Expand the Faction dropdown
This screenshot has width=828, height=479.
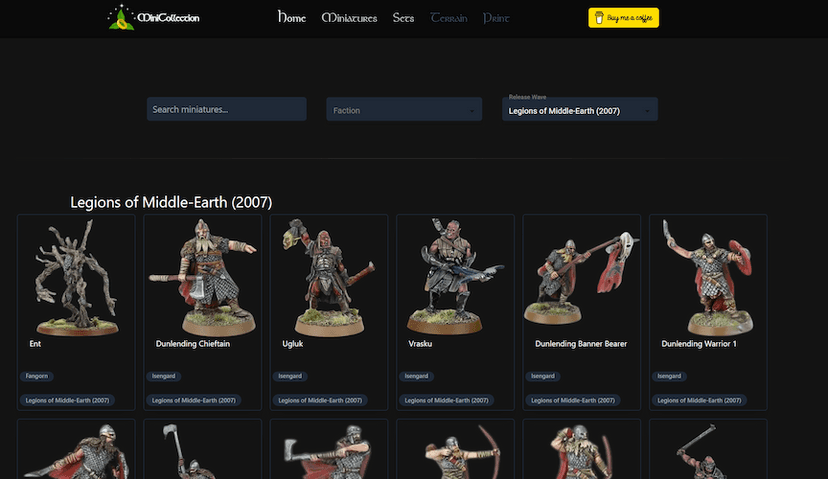pyautogui.click(x=405, y=110)
